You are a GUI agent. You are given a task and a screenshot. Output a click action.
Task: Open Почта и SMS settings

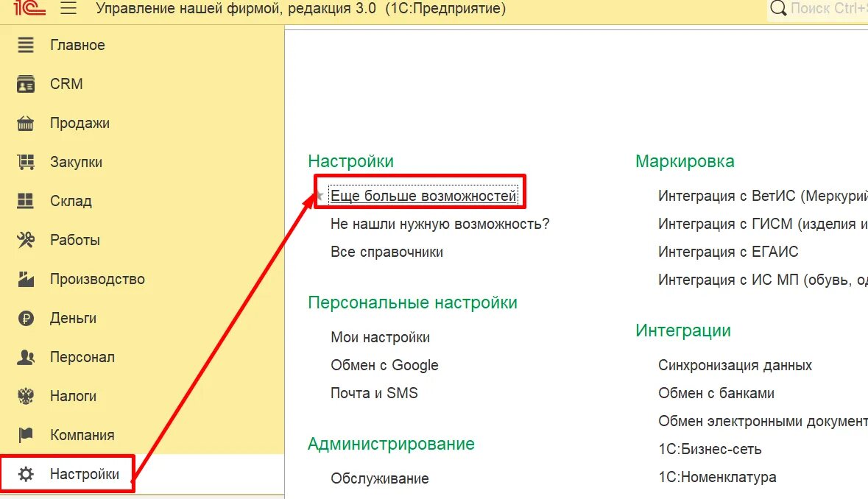374,393
